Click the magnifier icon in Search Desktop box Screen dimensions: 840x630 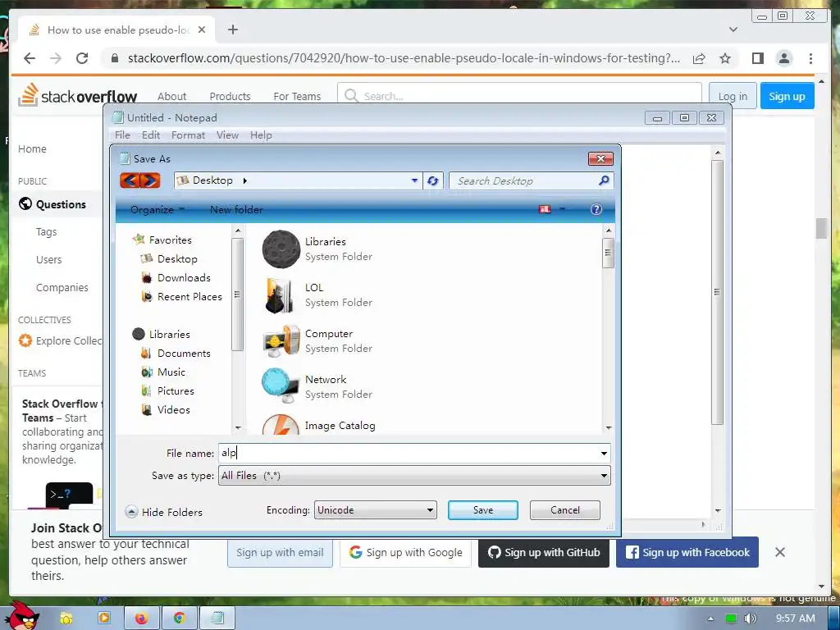pyautogui.click(x=604, y=180)
